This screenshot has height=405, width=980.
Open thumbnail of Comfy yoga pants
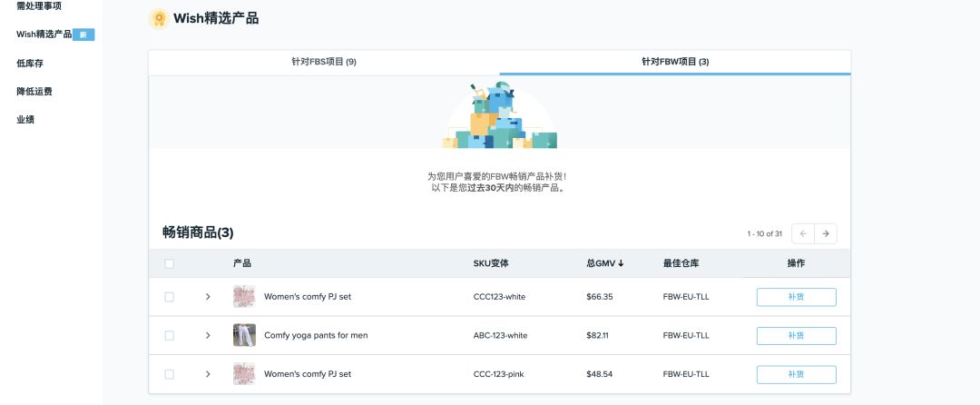click(x=244, y=335)
